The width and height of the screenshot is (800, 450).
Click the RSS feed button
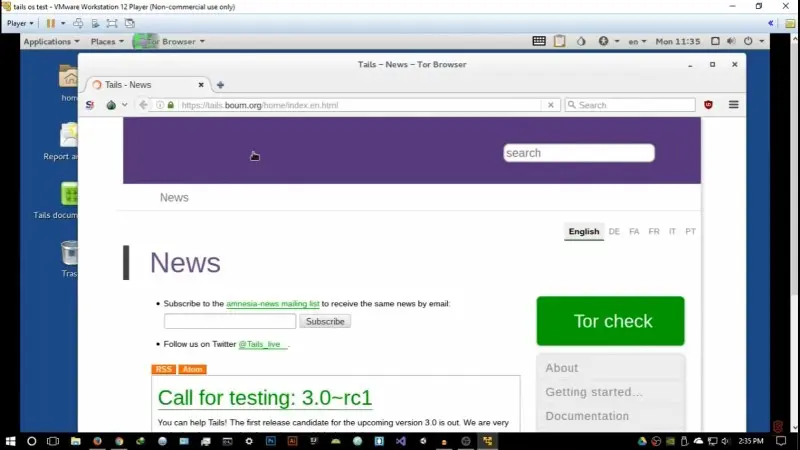(x=164, y=369)
